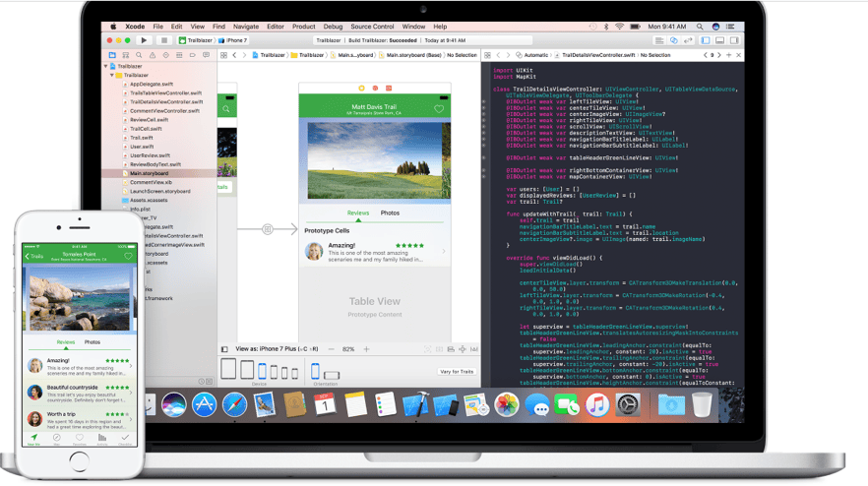Screen dimensions: 868x486
Task: Open TrailDetailsViewController.swift jump bar item
Action: [x=595, y=55]
